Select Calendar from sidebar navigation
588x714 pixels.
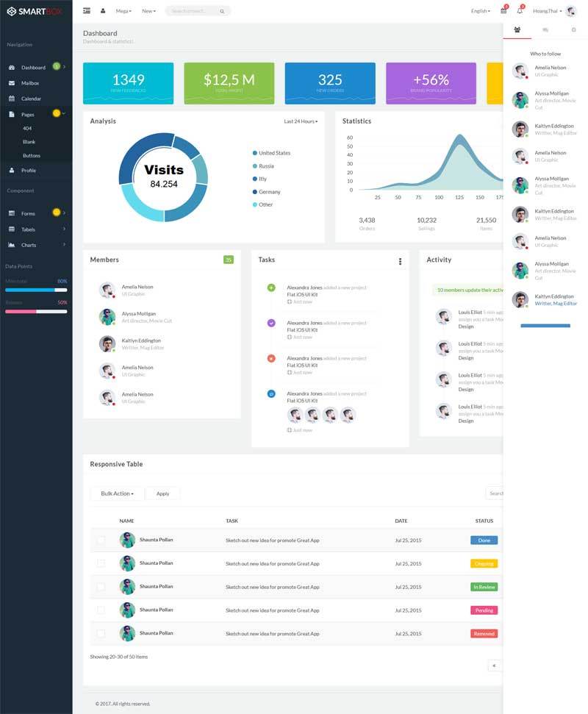(x=31, y=99)
